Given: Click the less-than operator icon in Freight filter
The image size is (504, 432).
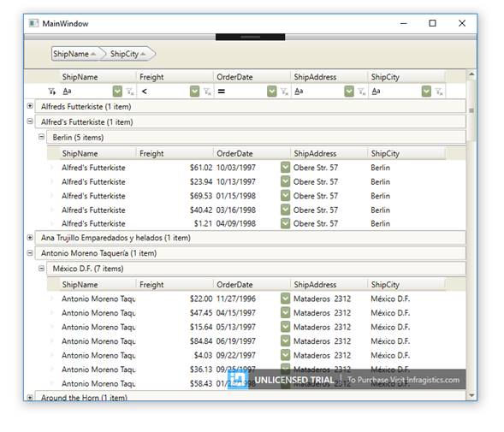Looking at the screenshot, I should 145,92.
